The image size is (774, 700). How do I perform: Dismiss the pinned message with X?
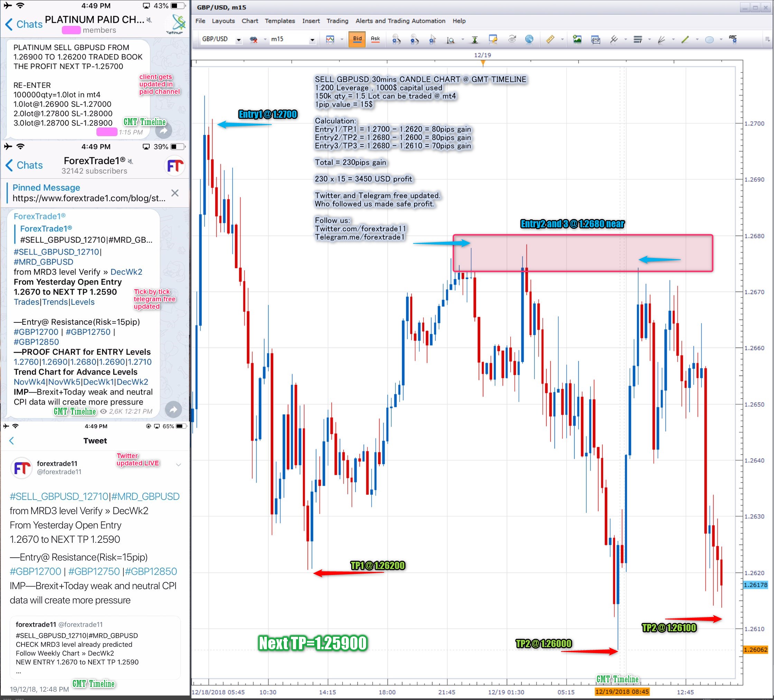[175, 193]
